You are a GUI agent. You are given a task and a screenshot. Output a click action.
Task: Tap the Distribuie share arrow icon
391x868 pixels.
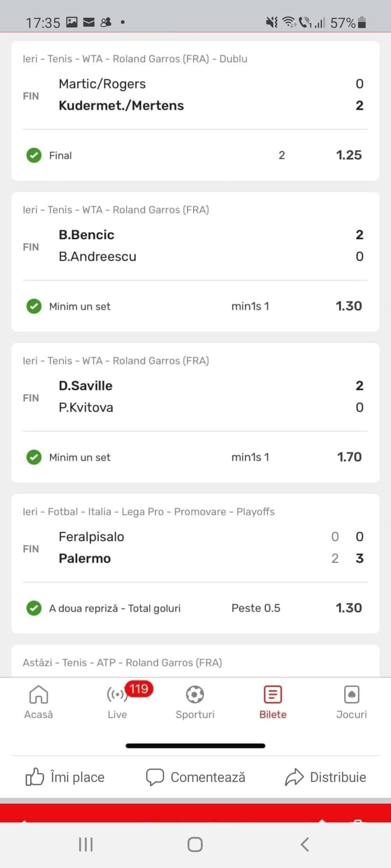[294, 777]
